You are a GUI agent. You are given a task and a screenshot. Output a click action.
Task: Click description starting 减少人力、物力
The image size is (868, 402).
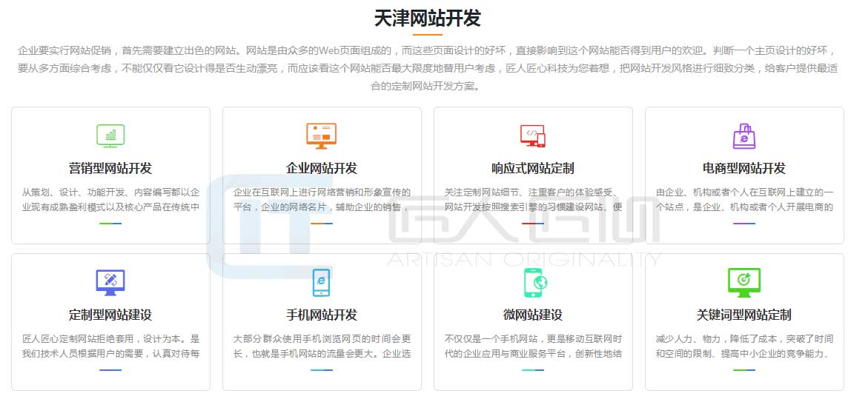(x=744, y=346)
